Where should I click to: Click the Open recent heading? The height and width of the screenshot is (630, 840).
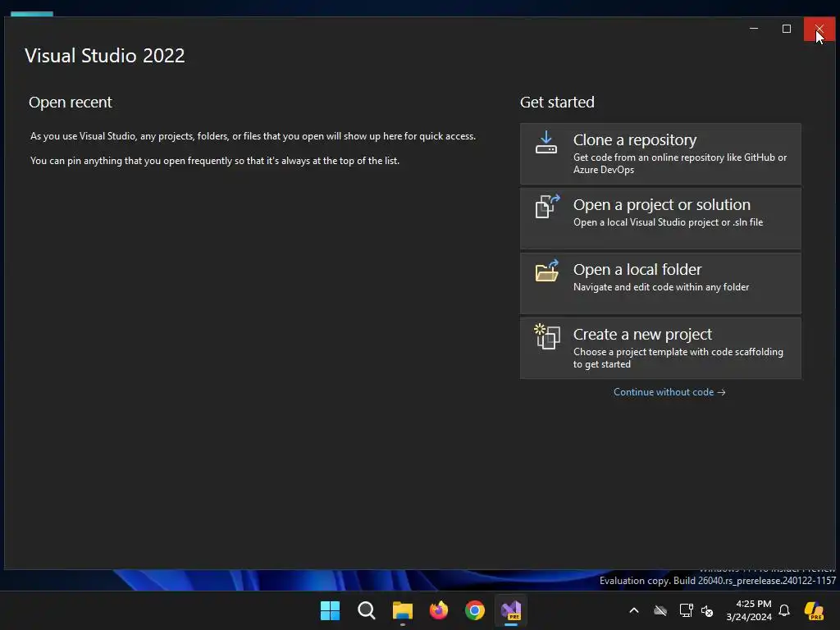pos(71,102)
